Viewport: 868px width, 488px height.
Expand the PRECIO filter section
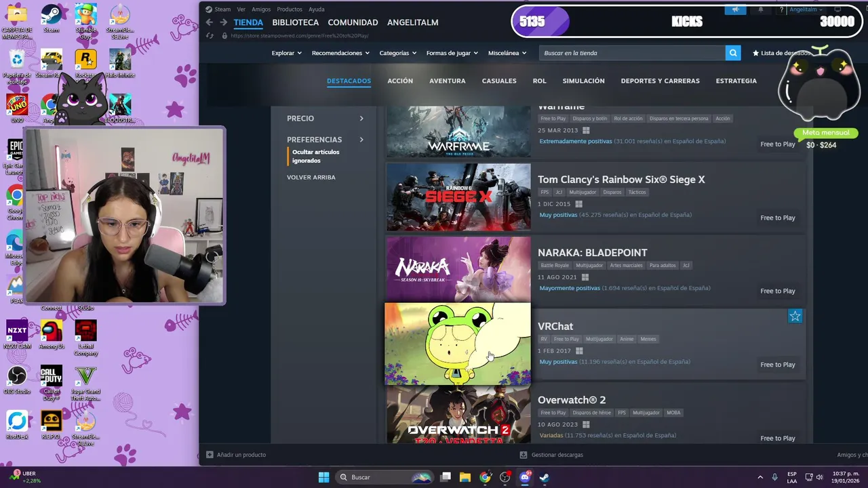pos(325,119)
